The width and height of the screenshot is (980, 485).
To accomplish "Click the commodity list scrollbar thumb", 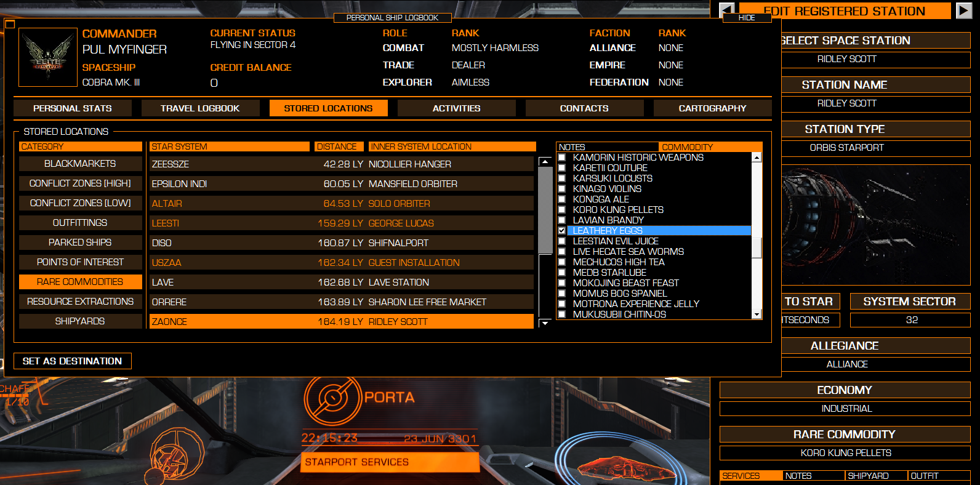I will click(757, 247).
